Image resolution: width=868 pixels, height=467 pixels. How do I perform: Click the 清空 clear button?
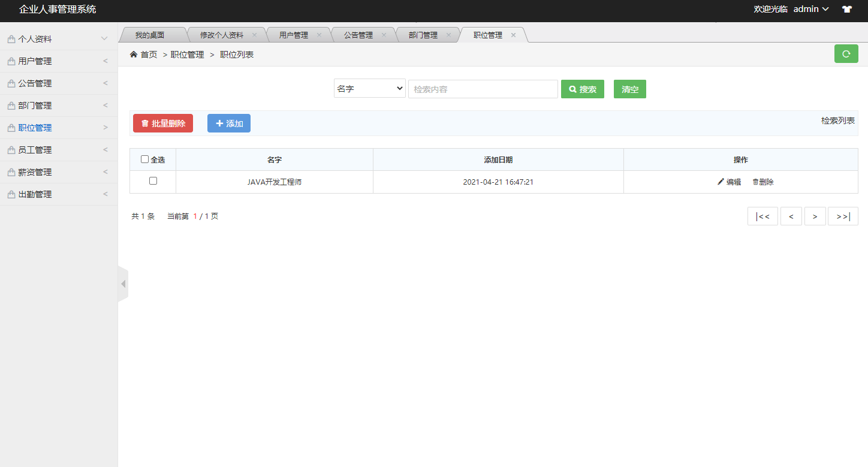coord(629,89)
